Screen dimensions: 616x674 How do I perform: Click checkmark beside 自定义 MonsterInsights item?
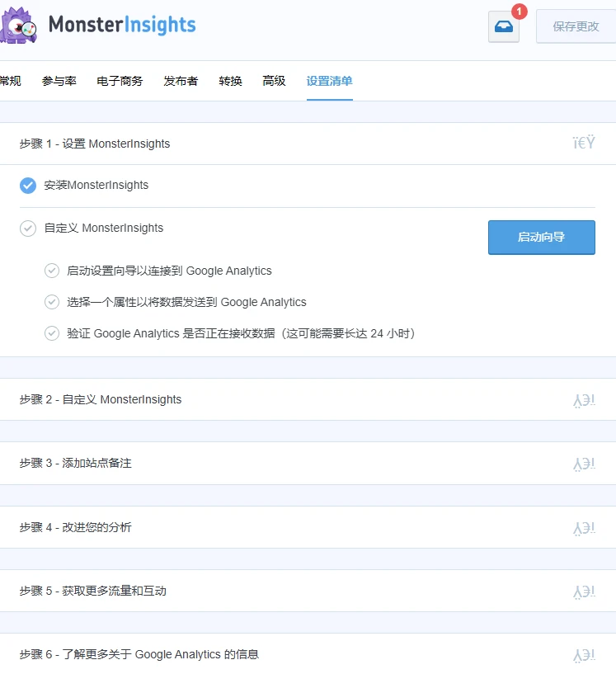[28, 229]
